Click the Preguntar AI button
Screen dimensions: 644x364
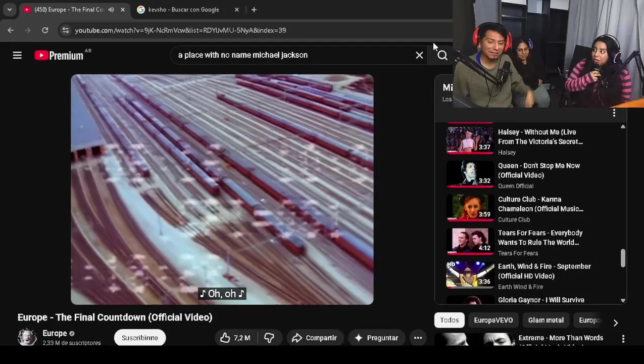[x=376, y=338]
